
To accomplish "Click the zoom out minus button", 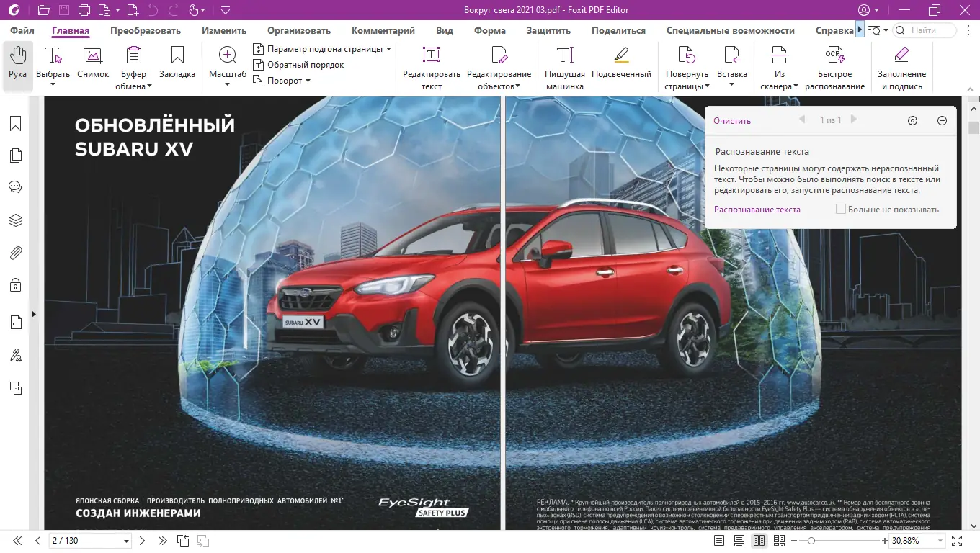I will tap(794, 541).
